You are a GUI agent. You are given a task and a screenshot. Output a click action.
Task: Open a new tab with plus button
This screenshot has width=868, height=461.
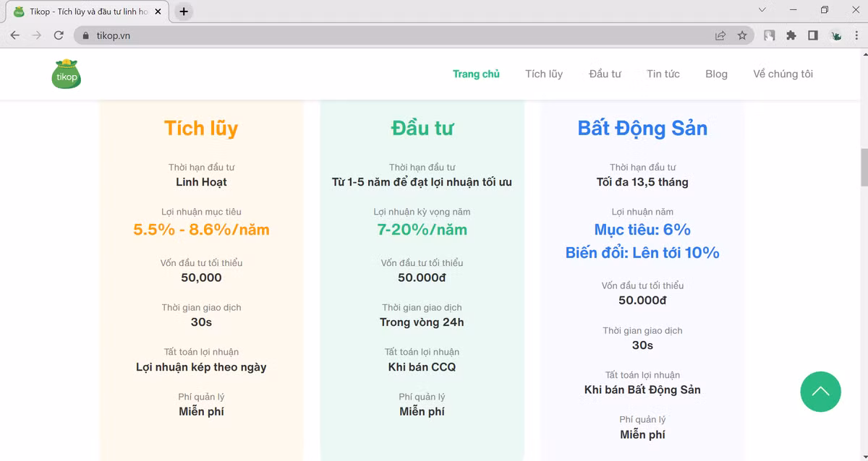tap(184, 12)
